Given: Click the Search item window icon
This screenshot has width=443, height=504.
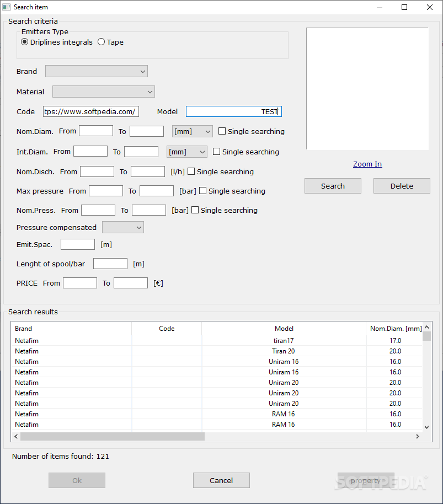Looking at the screenshot, I should click(7, 7).
